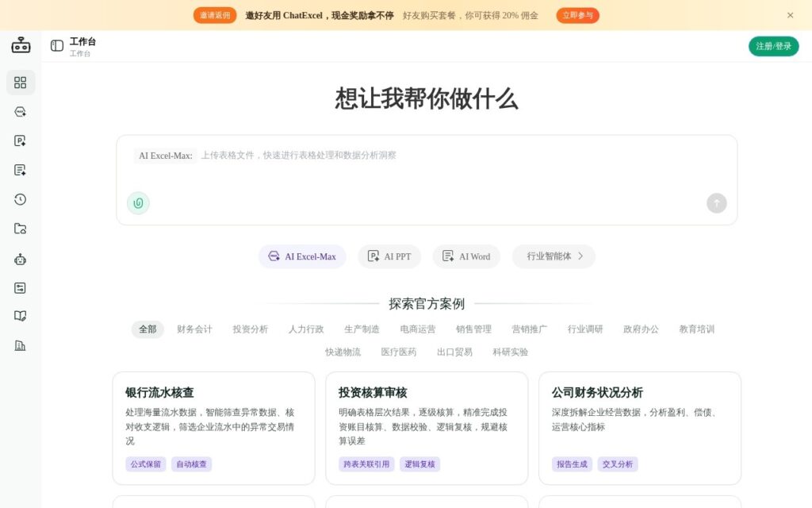Click the 立即参与 button
The height and width of the screenshot is (508, 812).
pyautogui.click(x=578, y=15)
